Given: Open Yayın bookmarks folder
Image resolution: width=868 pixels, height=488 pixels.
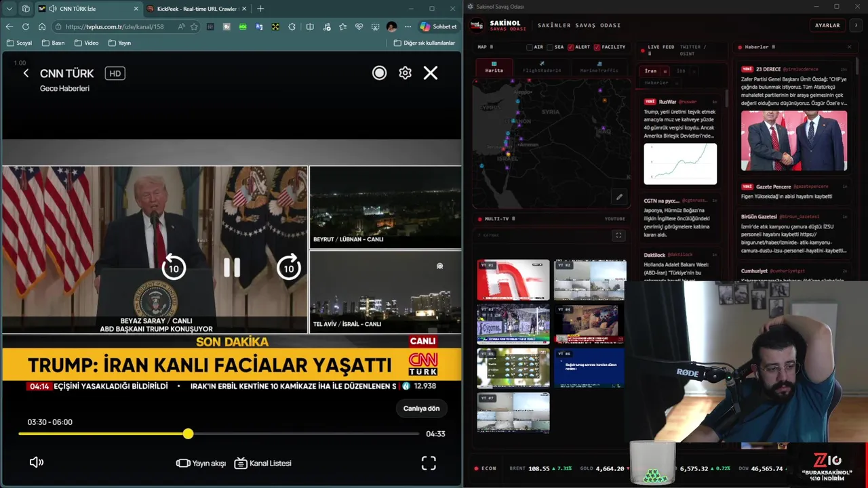Looking at the screenshot, I should [119, 43].
